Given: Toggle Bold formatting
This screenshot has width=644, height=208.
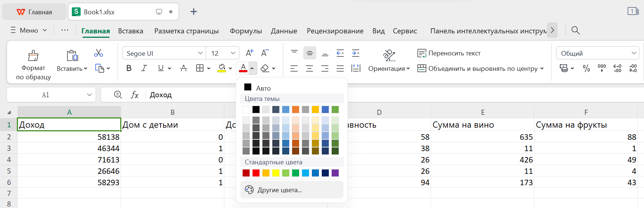Looking at the screenshot, I should pos(129,68).
